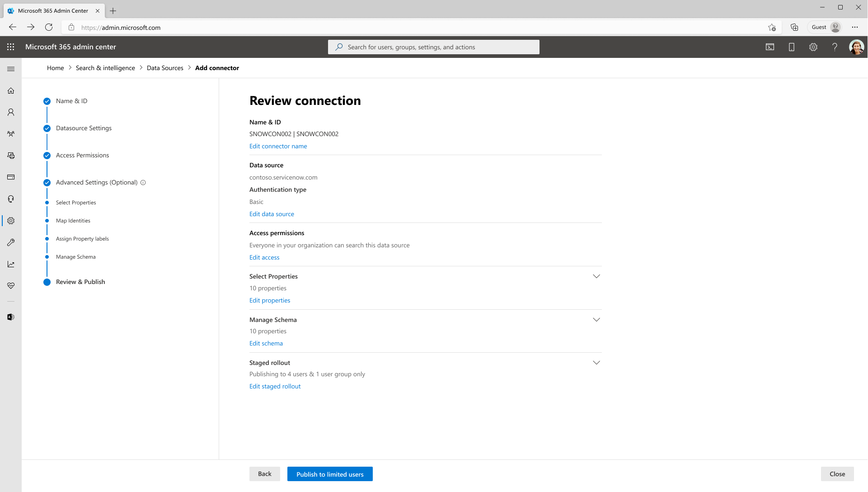Click the Back button
The image size is (868, 492).
[x=265, y=474]
